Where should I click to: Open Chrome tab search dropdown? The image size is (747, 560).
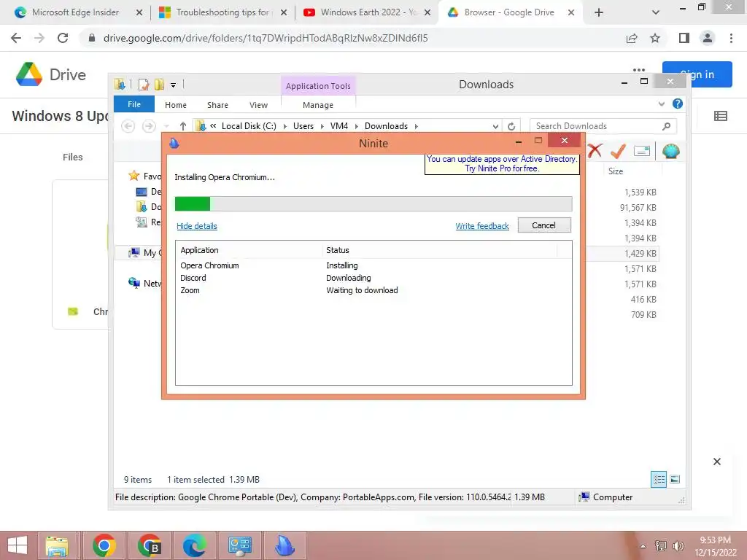656,13
